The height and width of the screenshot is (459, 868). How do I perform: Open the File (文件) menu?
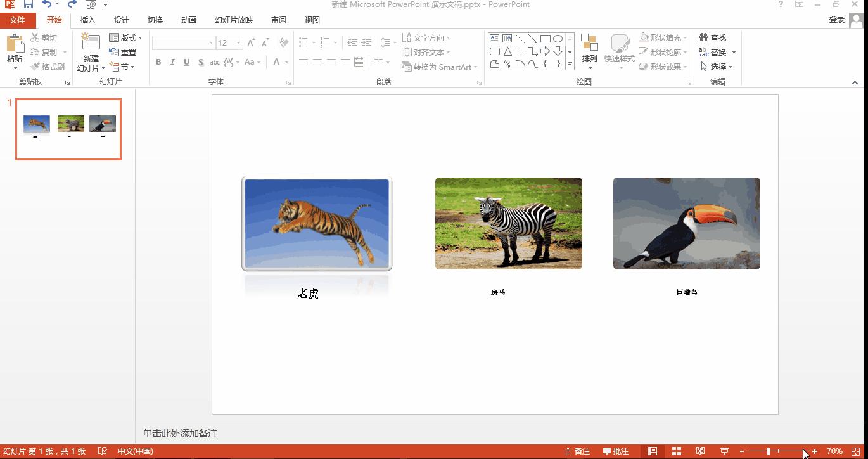(17, 20)
